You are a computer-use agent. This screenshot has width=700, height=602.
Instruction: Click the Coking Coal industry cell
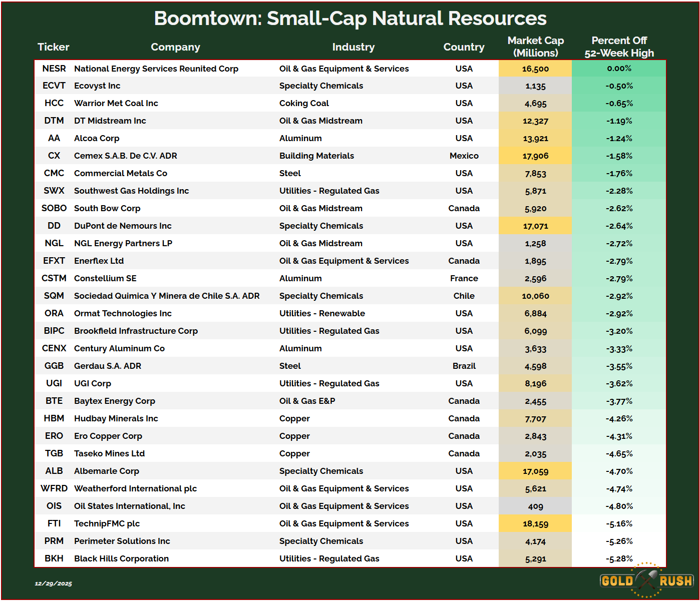[304, 103]
